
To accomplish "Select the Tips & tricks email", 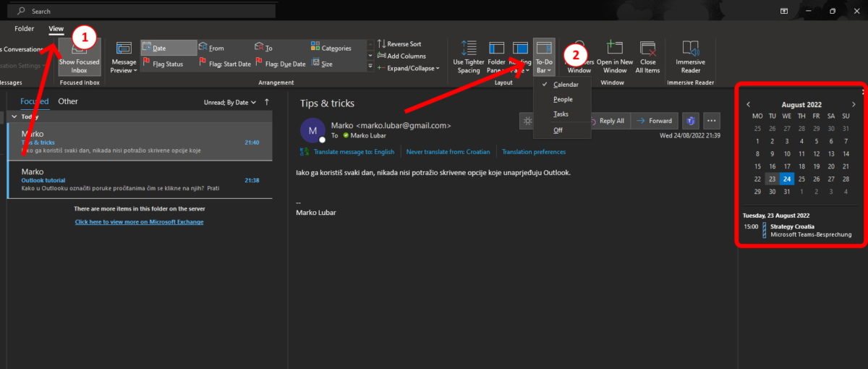I will [140, 143].
